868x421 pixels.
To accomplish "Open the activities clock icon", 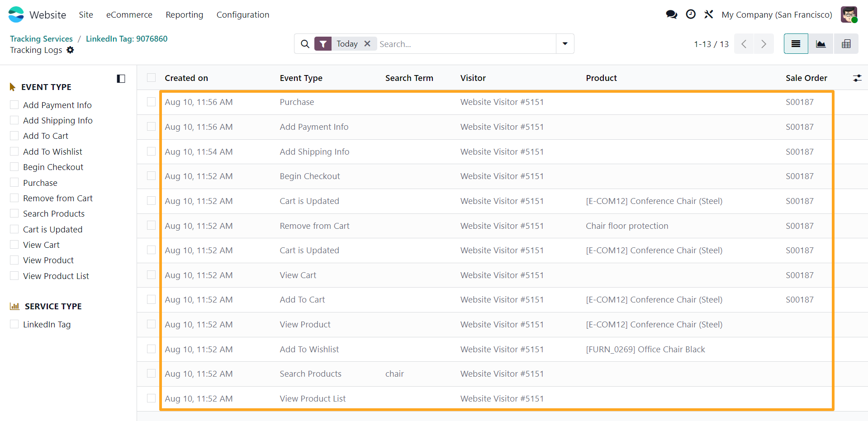I will tap(691, 14).
